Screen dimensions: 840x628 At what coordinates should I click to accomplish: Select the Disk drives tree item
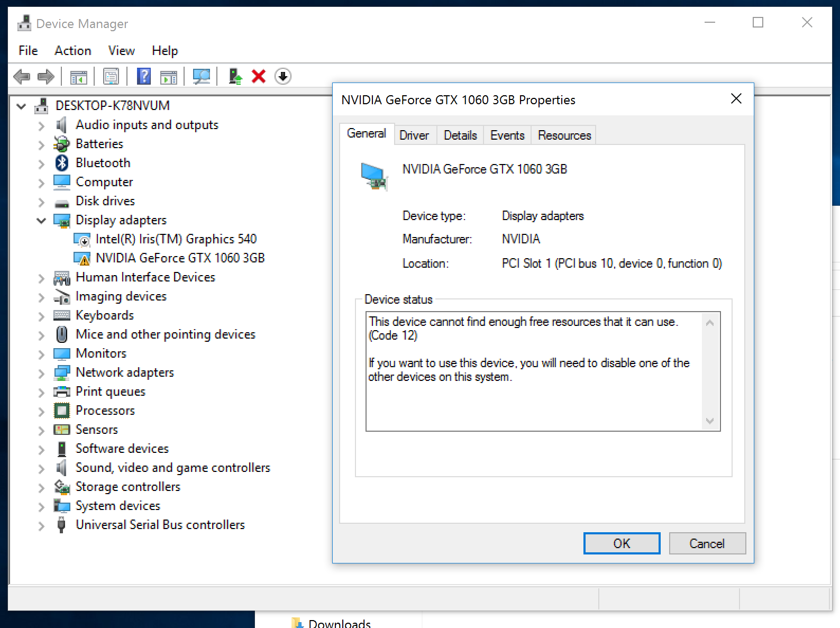[x=105, y=201]
